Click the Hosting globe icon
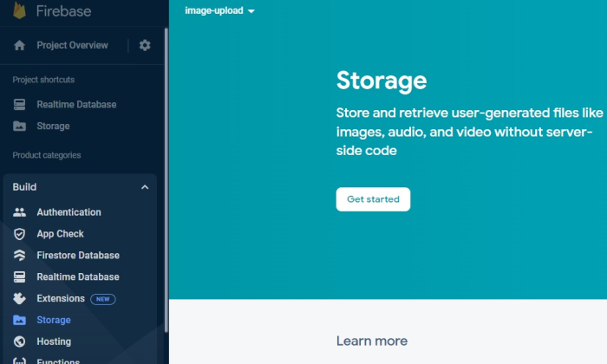 (x=19, y=341)
